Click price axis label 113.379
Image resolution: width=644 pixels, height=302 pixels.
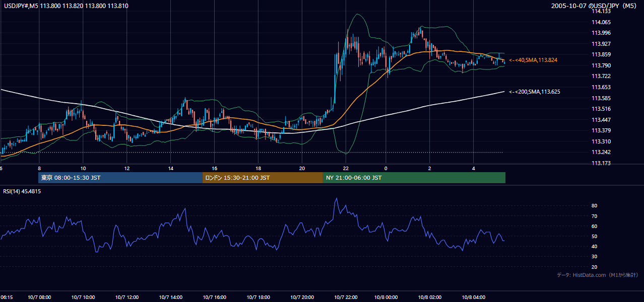(x=601, y=131)
